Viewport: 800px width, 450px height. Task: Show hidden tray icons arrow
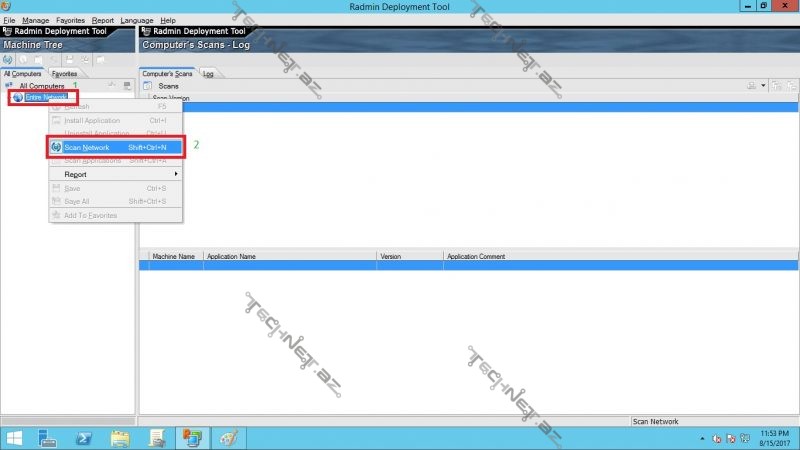[x=703, y=438]
